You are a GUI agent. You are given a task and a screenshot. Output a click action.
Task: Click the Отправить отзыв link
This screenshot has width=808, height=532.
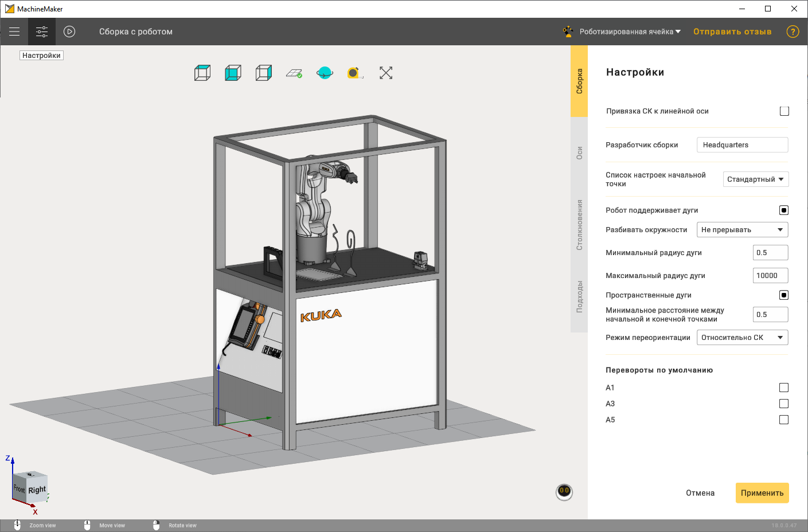[x=732, y=32]
